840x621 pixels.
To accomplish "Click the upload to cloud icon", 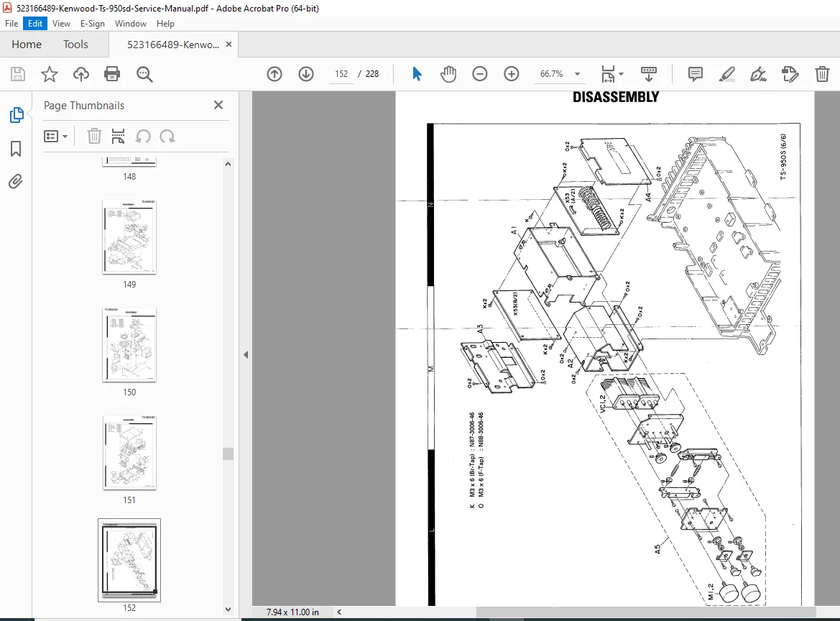I will (81, 74).
